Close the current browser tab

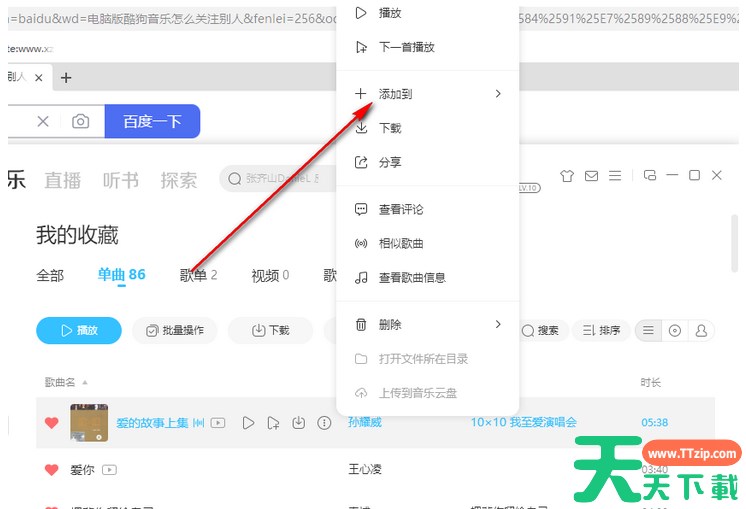pyautogui.click(x=39, y=78)
